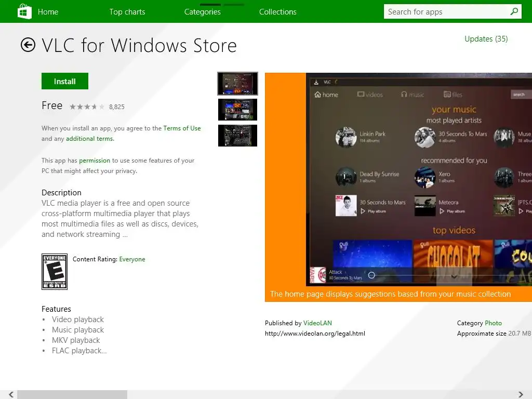Click the Features heading
Image resolution: width=532 pixels, height=399 pixels.
[x=56, y=309]
